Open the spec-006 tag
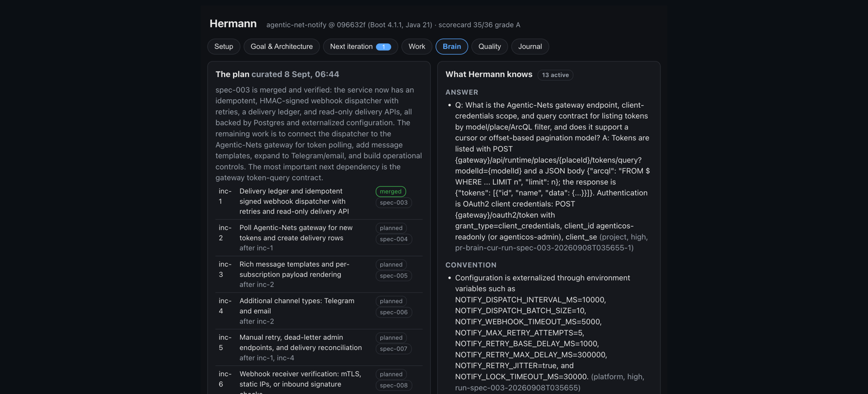The height and width of the screenshot is (394, 868). [x=394, y=312]
